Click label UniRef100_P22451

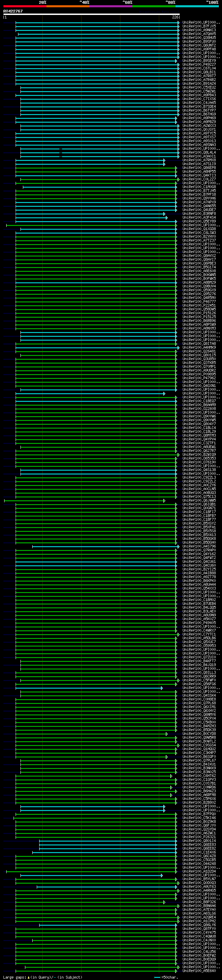click(199, 306)
